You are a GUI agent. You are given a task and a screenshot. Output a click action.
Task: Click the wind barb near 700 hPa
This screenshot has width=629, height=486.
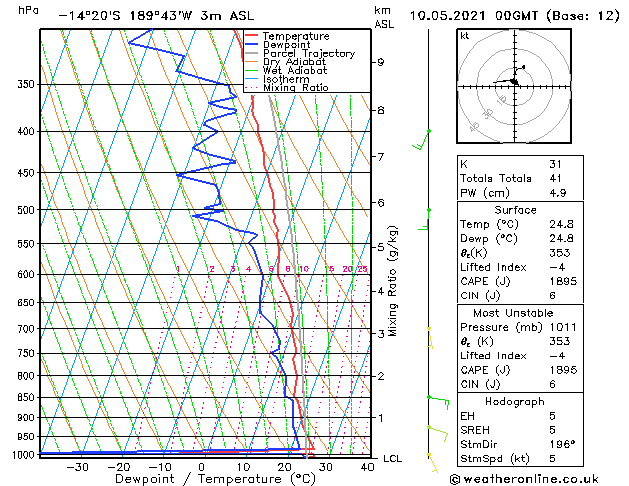click(x=430, y=337)
